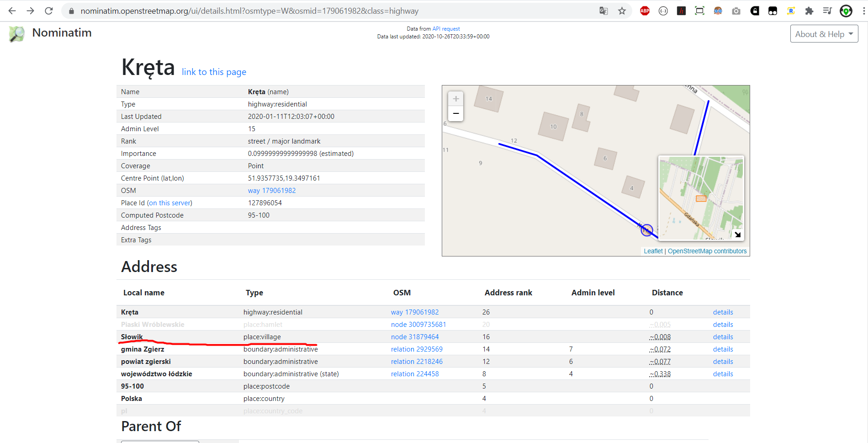
Task: Click the importance estimated value
Action: (301, 154)
